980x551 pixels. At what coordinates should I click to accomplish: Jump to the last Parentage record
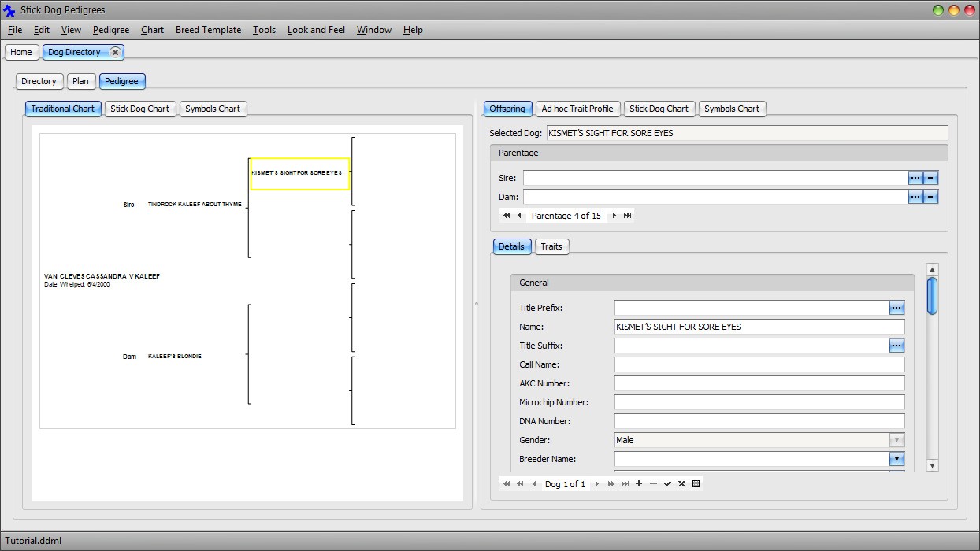(x=628, y=216)
